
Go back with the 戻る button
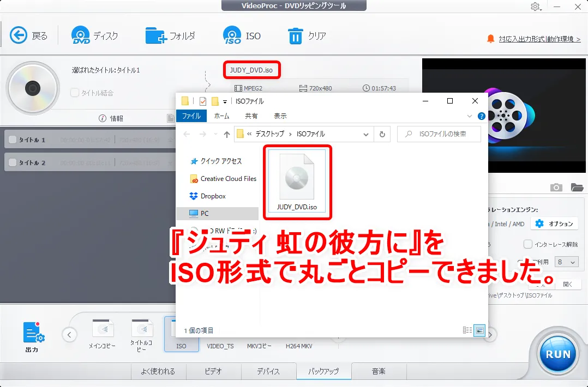coord(28,35)
